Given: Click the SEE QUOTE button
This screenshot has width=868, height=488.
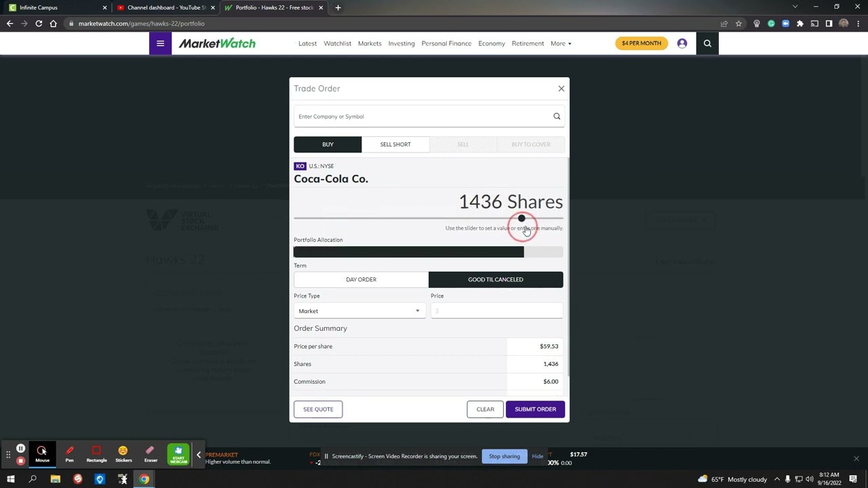Looking at the screenshot, I should point(318,409).
